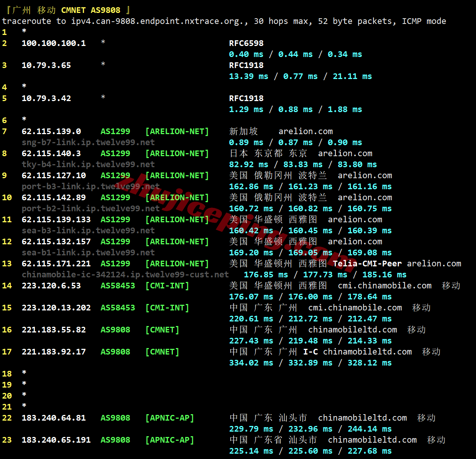476x459 pixels.
Task: Click hostname sng-b7-link.ip.twelve99.net
Action: (x=88, y=142)
